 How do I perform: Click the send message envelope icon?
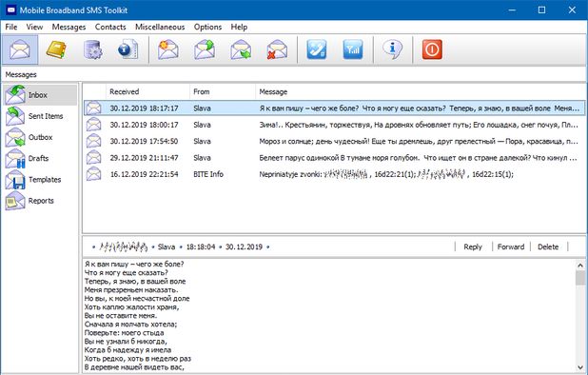205,49
